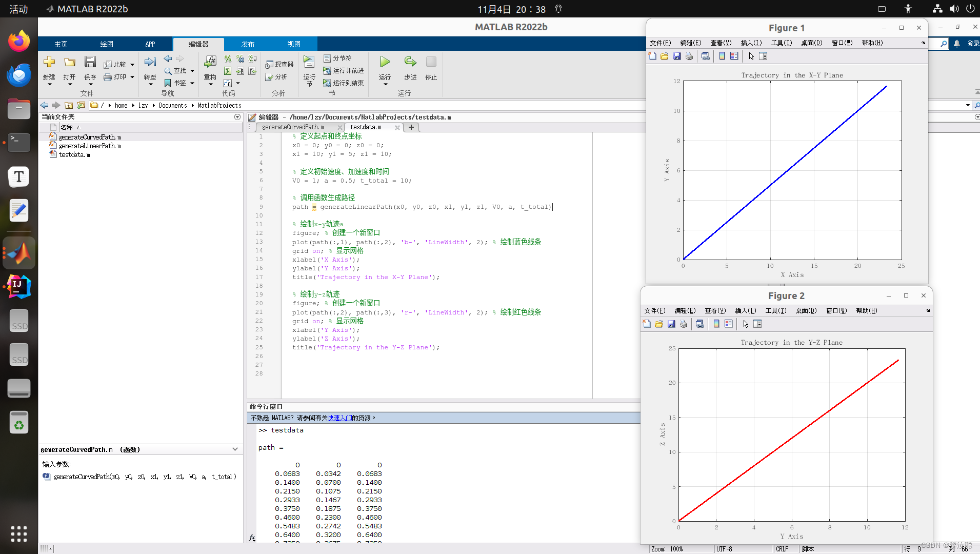Expand the Figure 1 menu bar overflow arrow
This screenshot has width=980, height=554.
[923, 43]
